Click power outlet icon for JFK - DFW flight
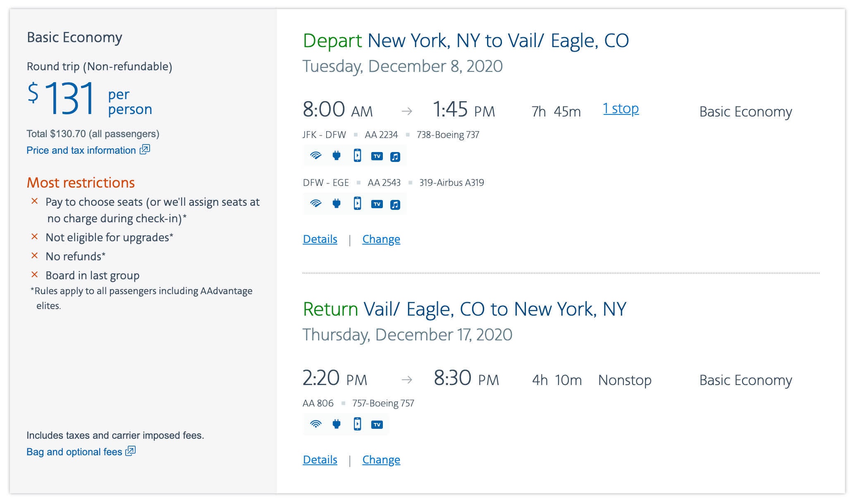 point(337,156)
